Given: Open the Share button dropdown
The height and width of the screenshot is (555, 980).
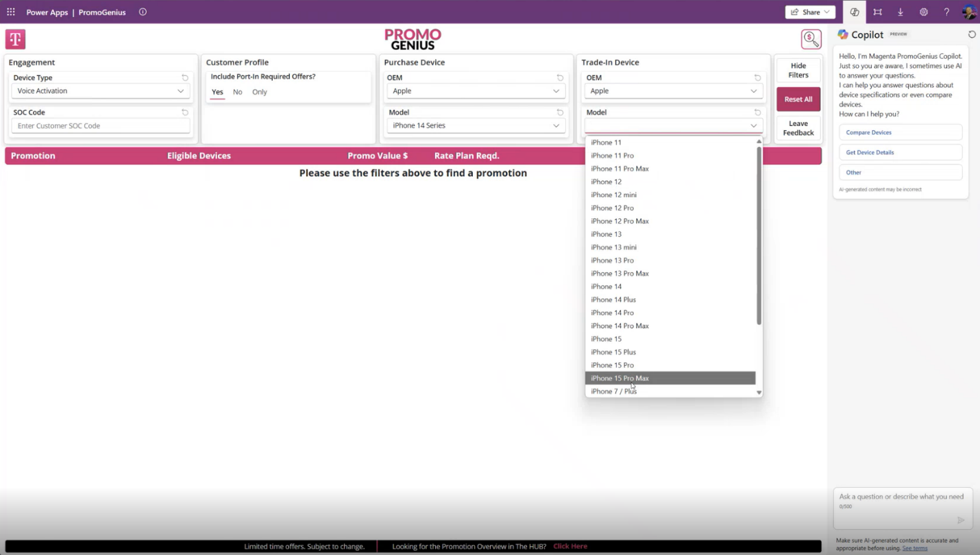Looking at the screenshot, I should 810,12.
